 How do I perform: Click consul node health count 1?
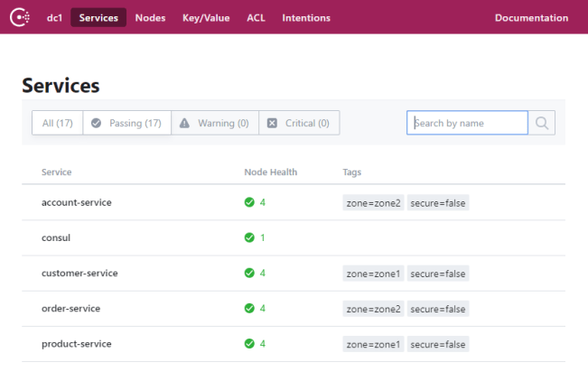coord(263,237)
